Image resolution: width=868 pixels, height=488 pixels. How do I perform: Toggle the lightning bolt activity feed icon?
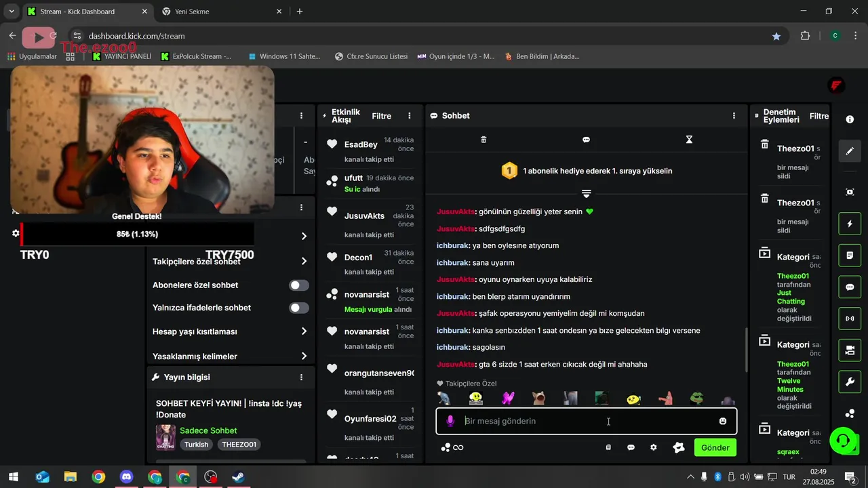[x=850, y=224]
